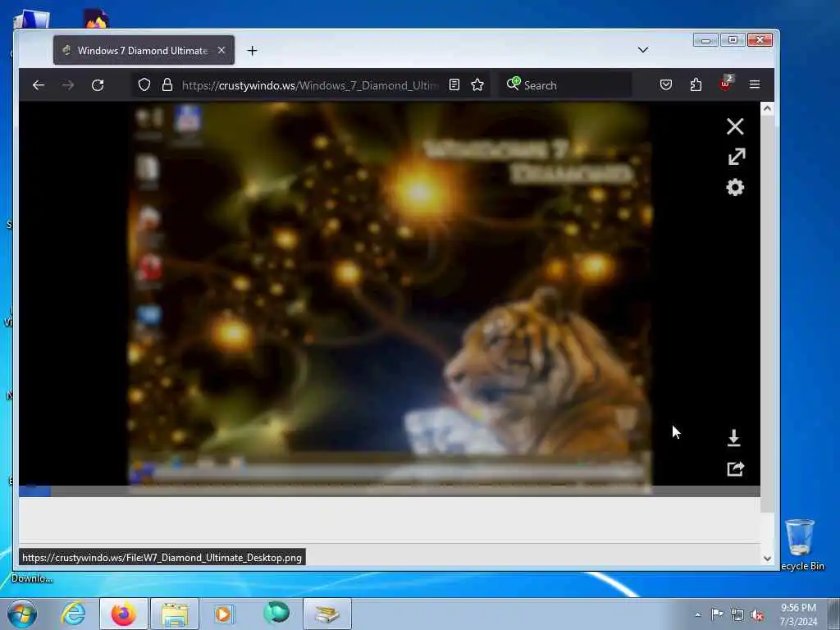Click the page URL in address bar
The image size is (840, 630).
[x=309, y=85]
